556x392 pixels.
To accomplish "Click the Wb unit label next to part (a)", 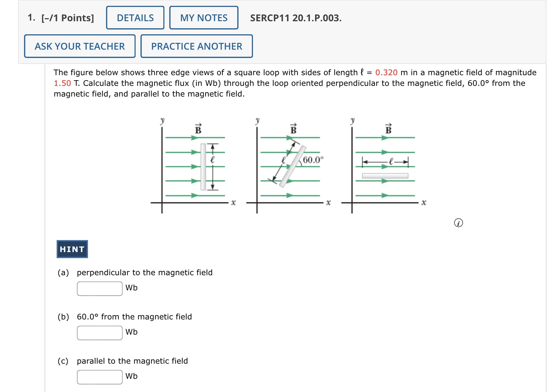I will pos(131,288).
